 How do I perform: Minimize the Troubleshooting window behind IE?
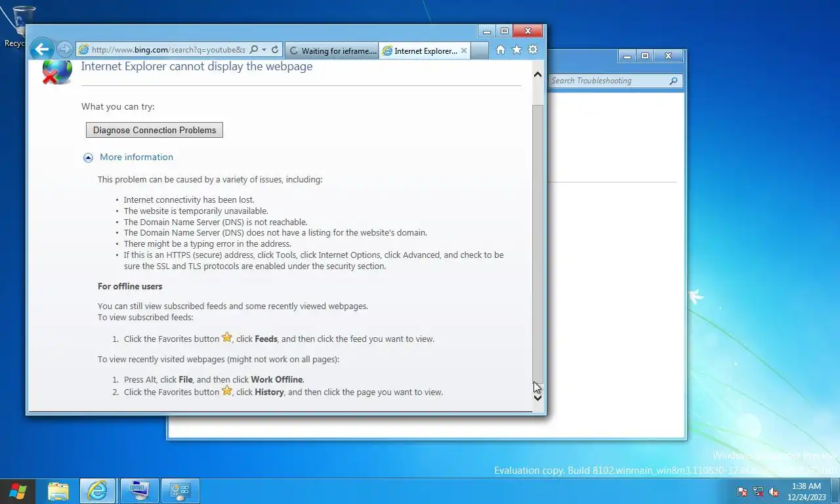[x=627, y=56]
